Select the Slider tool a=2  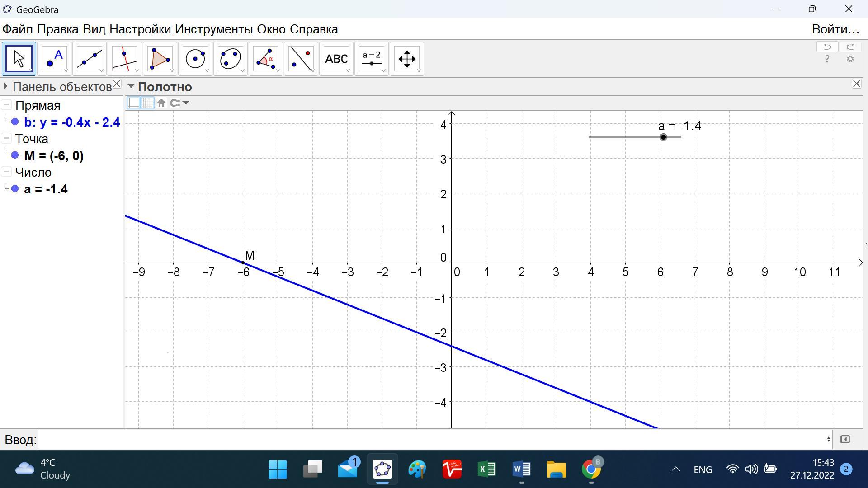372,59
